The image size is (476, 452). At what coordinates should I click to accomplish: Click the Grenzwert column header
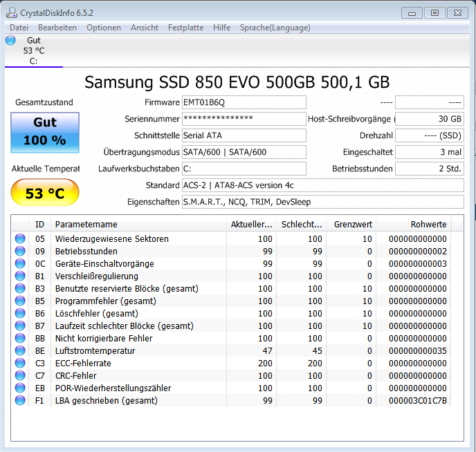351,225
